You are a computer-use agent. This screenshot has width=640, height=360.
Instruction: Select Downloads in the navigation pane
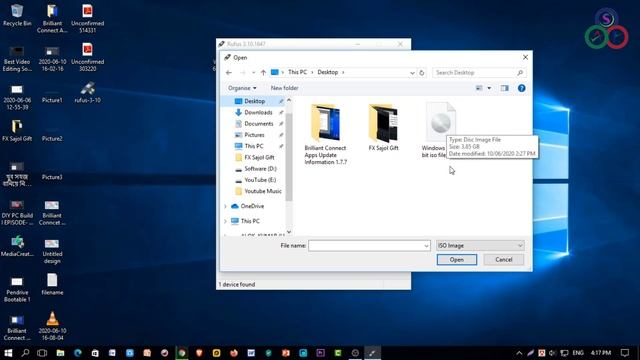[258, 113]
